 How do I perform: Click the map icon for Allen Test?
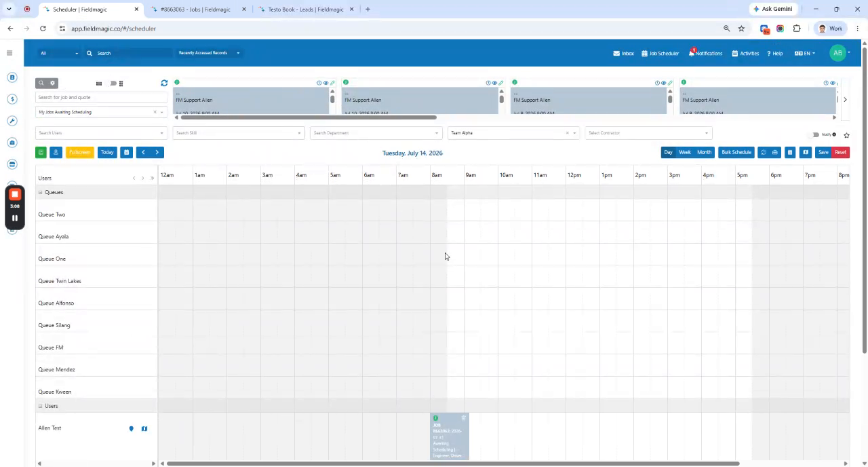click(144, 428)
